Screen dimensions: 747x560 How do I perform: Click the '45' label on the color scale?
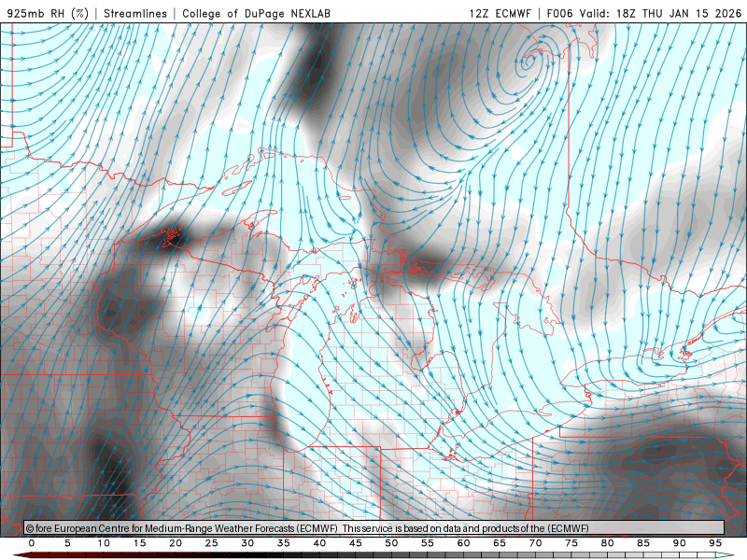[356, 543]
